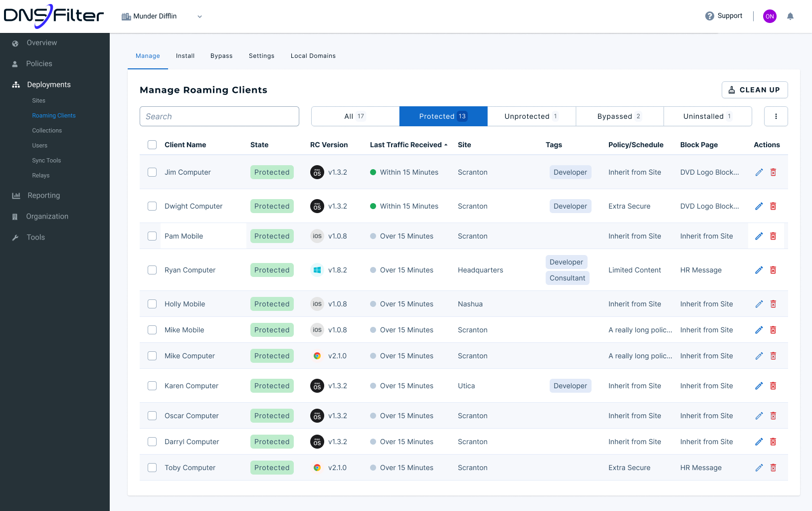Viewport: 812px width, 511px height.
Task: Expand the Munder Difflin organization dropdown
Action: [x=200, y=16]
